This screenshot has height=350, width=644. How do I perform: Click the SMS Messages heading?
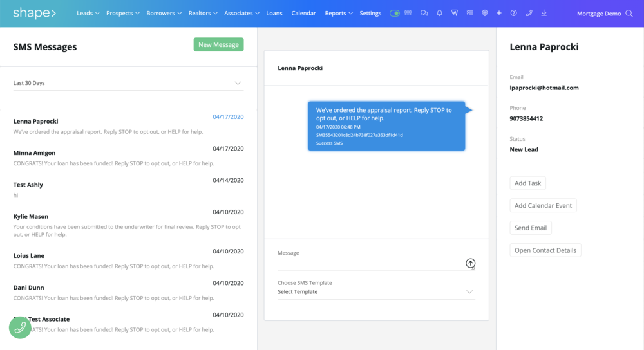click(x=45, y=47)
